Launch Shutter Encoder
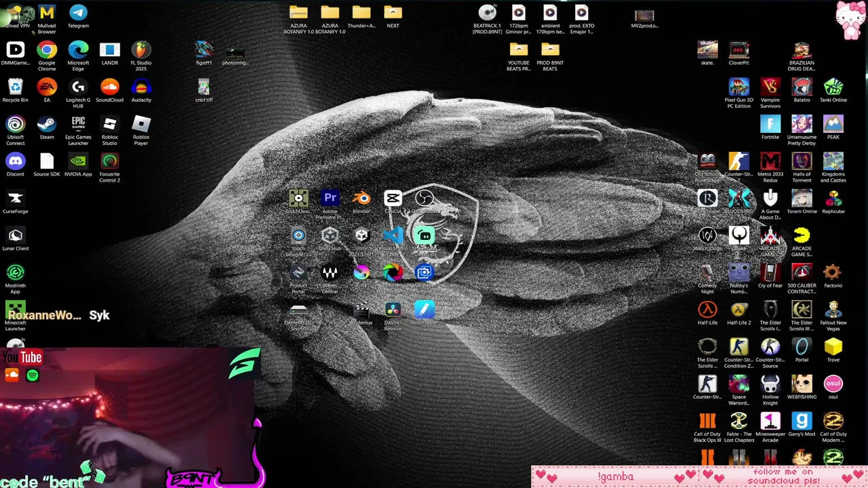 tap(393, 272)
